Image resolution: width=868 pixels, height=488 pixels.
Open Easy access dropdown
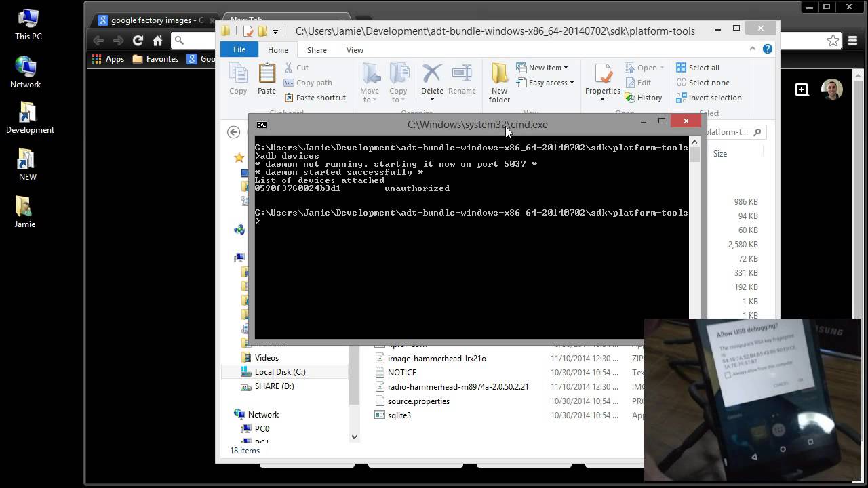tap(545, 83)
